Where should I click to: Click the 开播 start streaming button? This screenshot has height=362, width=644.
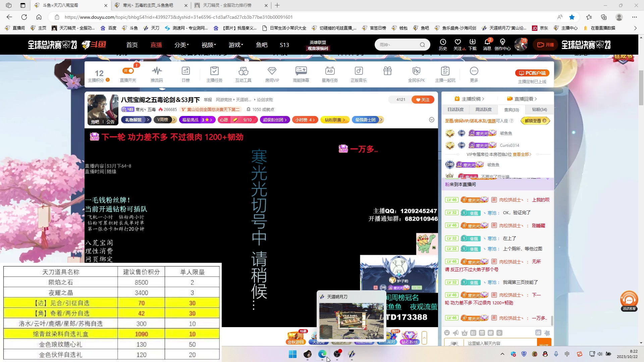545,45
